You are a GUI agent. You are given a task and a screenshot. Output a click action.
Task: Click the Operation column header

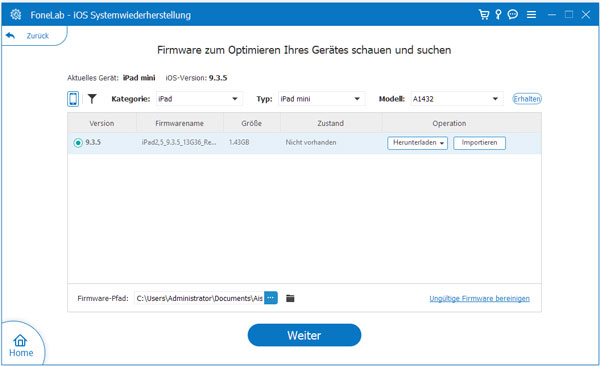(449, 123)
